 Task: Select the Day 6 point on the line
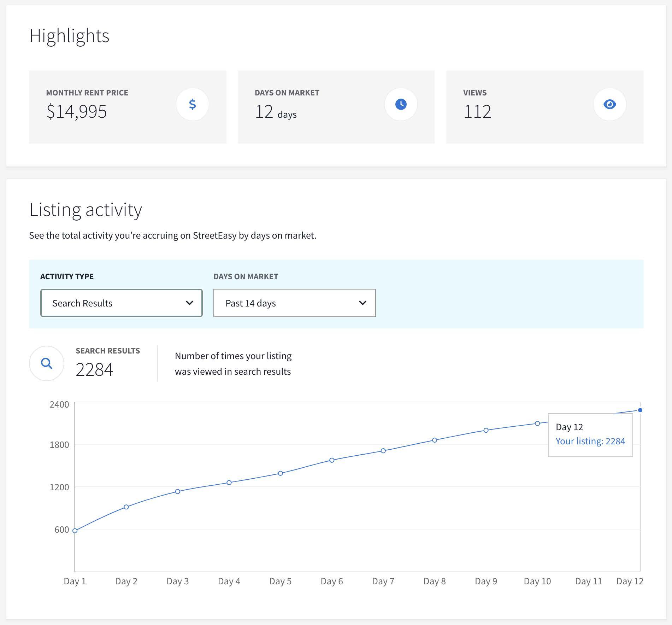[x=332, y=460]
